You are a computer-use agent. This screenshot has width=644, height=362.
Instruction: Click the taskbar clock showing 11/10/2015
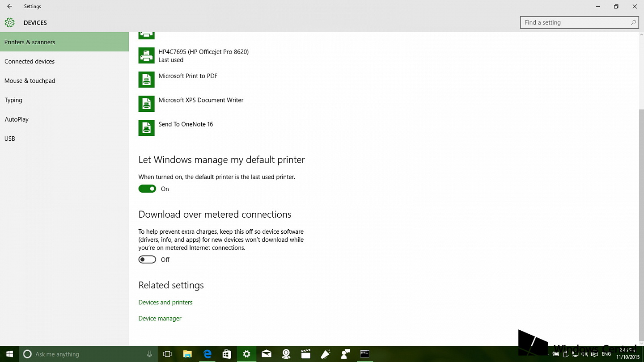click(x=628, y=354)
